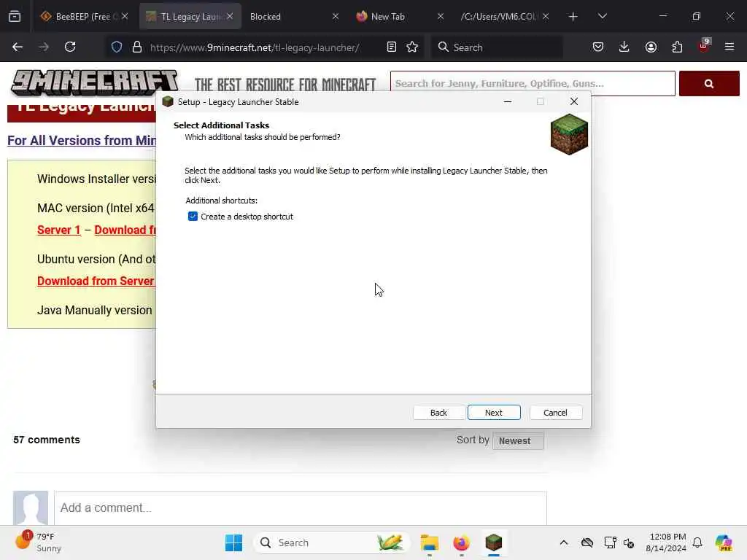
Task: Open Firefox View tabs icon
Action: 15,16
